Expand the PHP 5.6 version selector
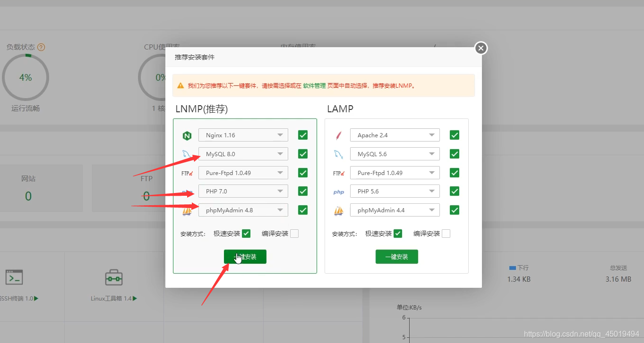 [395, 191]
